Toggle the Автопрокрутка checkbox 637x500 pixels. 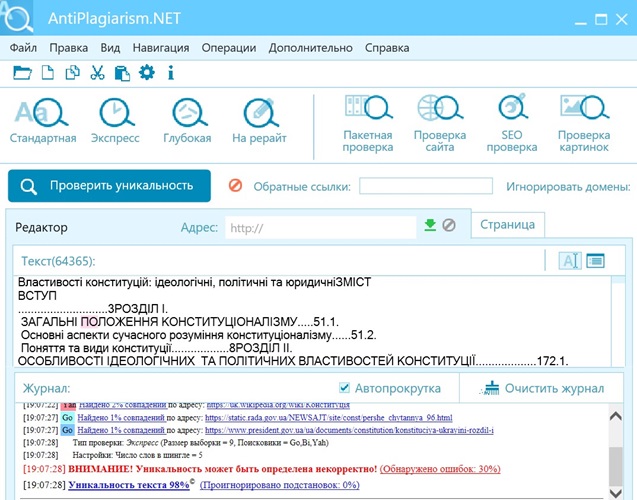[x=344, y=387]
